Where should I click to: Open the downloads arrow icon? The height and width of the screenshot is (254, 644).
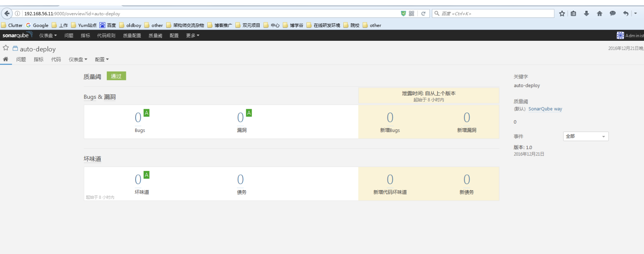click(587, 14)
